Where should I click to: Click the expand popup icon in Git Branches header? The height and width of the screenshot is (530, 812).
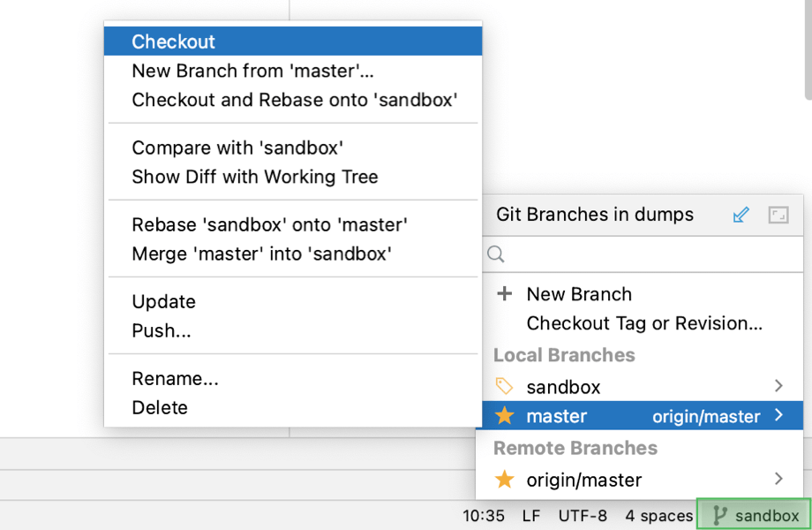point(778,215)
